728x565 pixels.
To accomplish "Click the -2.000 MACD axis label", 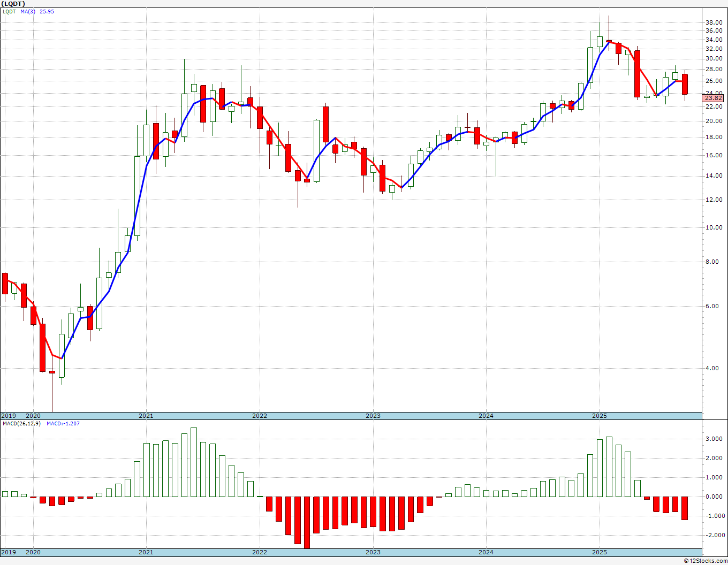I will (x=713, y=535).
